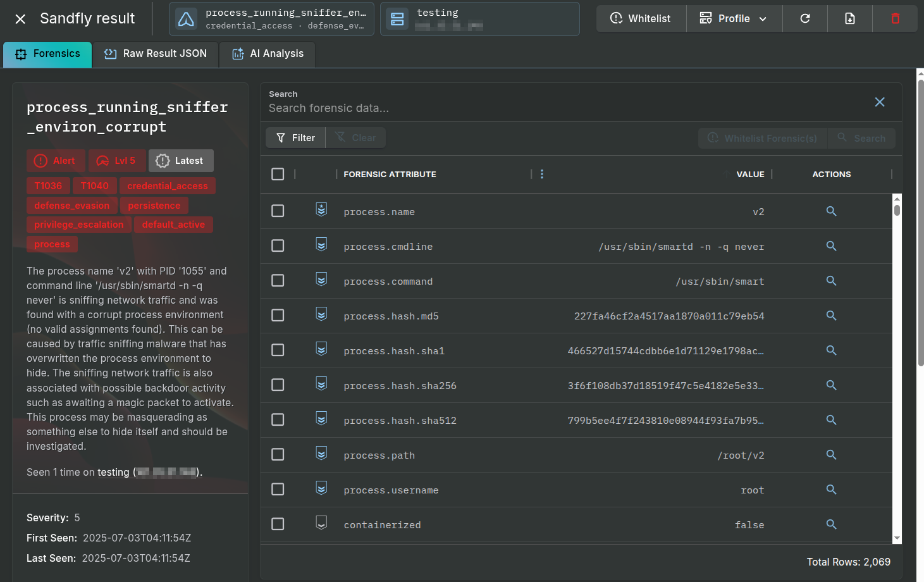
Task: Close the Sandfly result panel
Action: coord(20,19)
